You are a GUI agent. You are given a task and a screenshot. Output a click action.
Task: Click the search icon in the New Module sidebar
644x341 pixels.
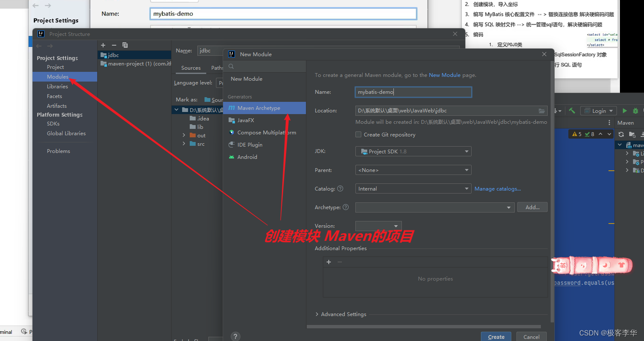point(231,66)
